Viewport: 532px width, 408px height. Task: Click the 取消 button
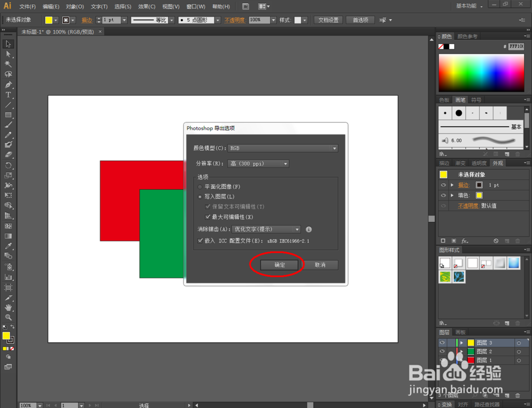[320, 265]
